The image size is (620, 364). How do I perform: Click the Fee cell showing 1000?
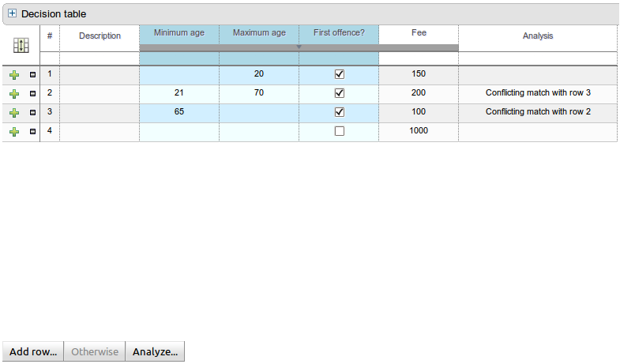pyautogui.click(x=419, y=131)
